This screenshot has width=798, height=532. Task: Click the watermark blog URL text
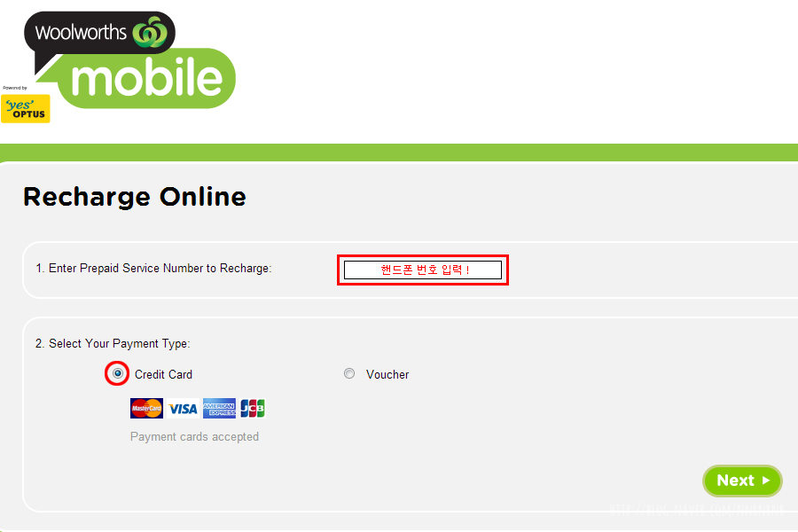[x=697, y=510]
